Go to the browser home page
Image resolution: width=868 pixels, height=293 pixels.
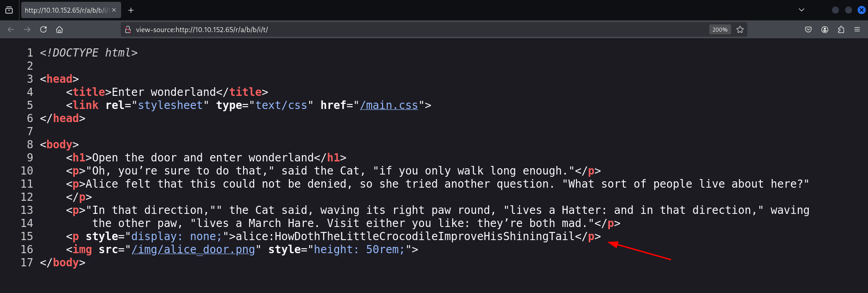click(59, 29)
